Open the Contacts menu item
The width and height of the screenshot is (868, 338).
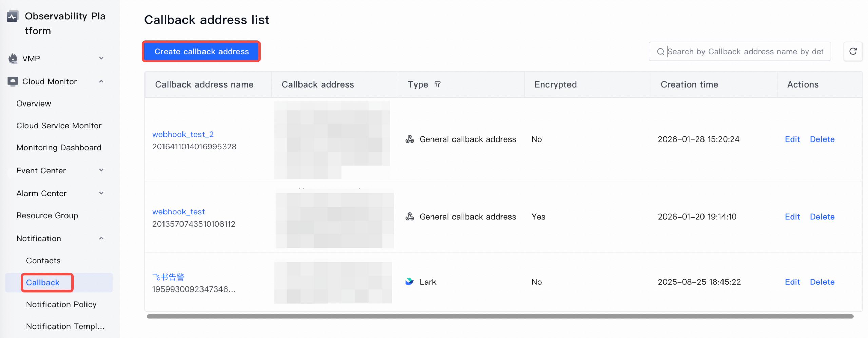tap(43, 260)
